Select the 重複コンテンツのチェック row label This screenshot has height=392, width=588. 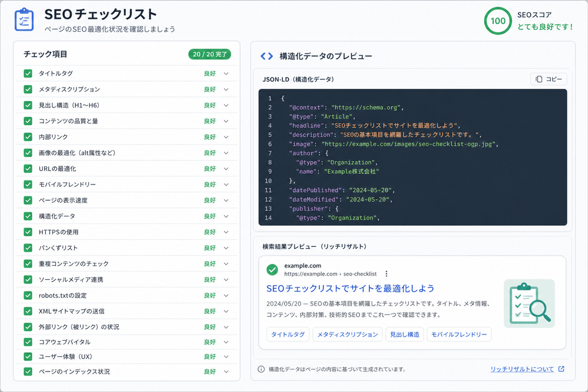[73, 264]
